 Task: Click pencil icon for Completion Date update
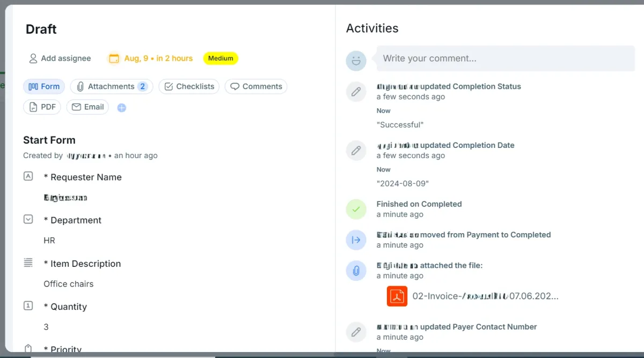pyautogui.click(x=356, y=151)
